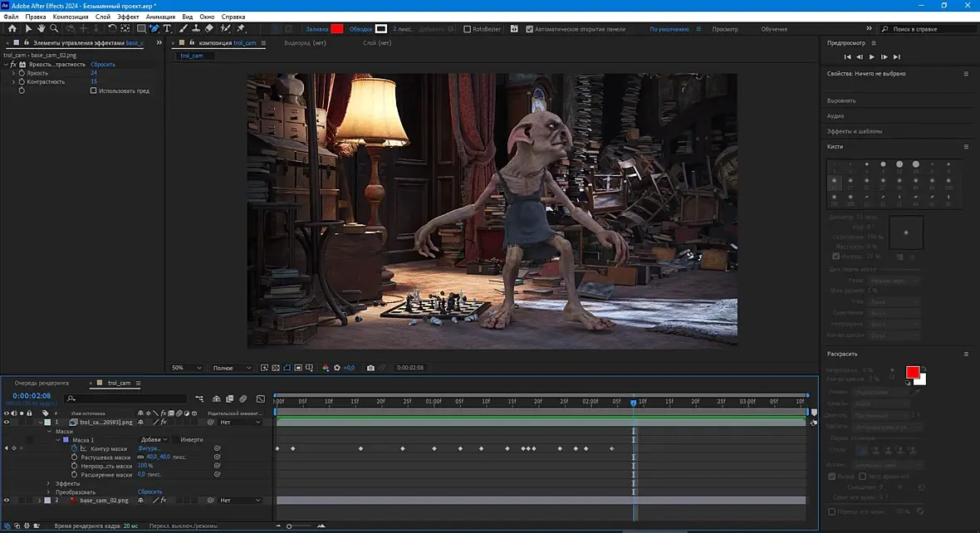
Task: Select the Brush tool
Action: (x=184, y=29)
